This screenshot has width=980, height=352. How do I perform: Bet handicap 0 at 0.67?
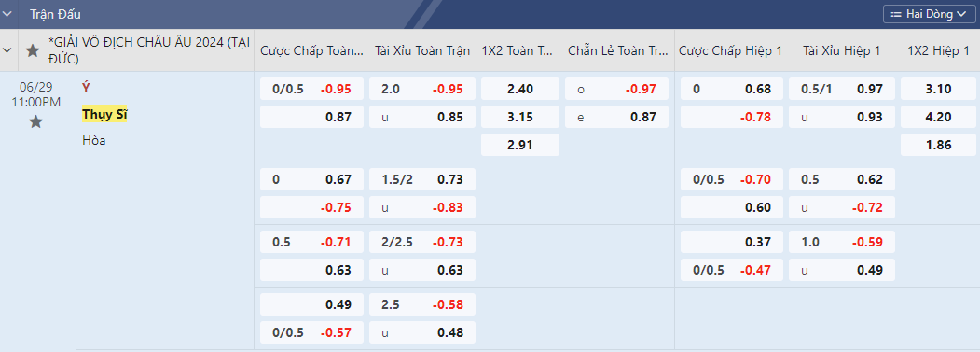coord(311,180)
